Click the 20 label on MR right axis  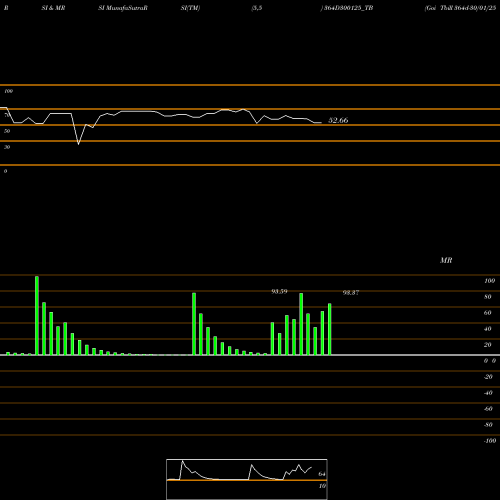(488, 345)
